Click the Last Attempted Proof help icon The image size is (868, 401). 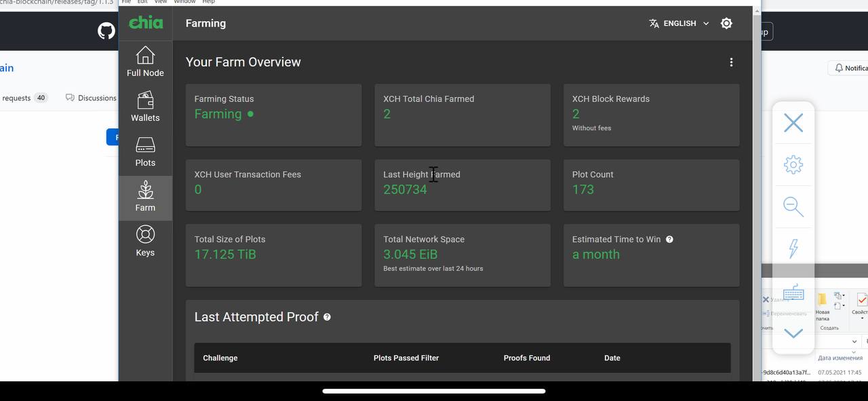(x=327, y=317)
